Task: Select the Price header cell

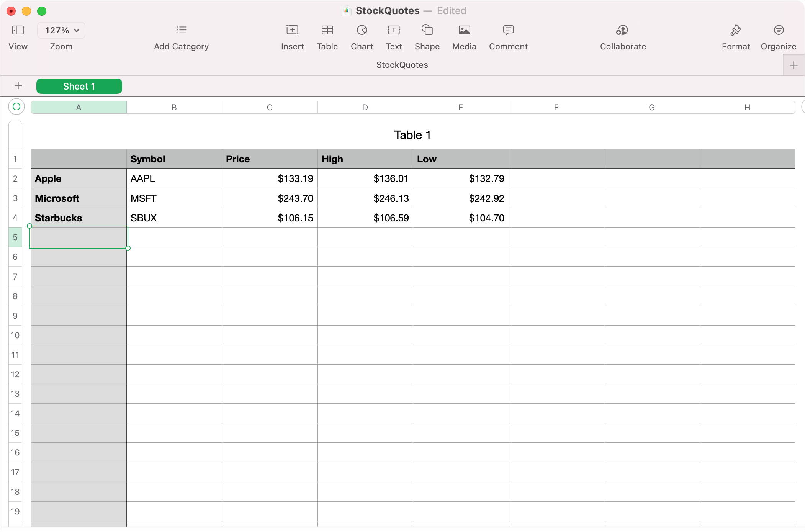Action: click(x=270, y=159)
